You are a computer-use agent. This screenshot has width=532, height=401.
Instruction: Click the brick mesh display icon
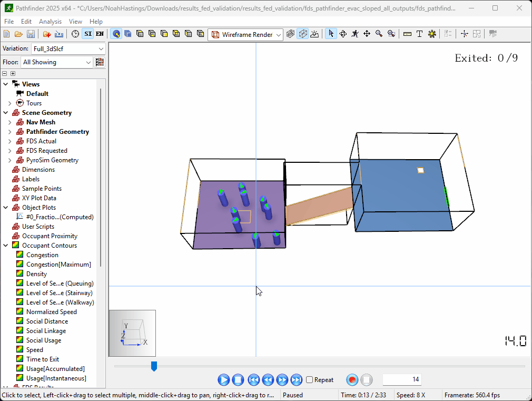click(x=290, y=34)
